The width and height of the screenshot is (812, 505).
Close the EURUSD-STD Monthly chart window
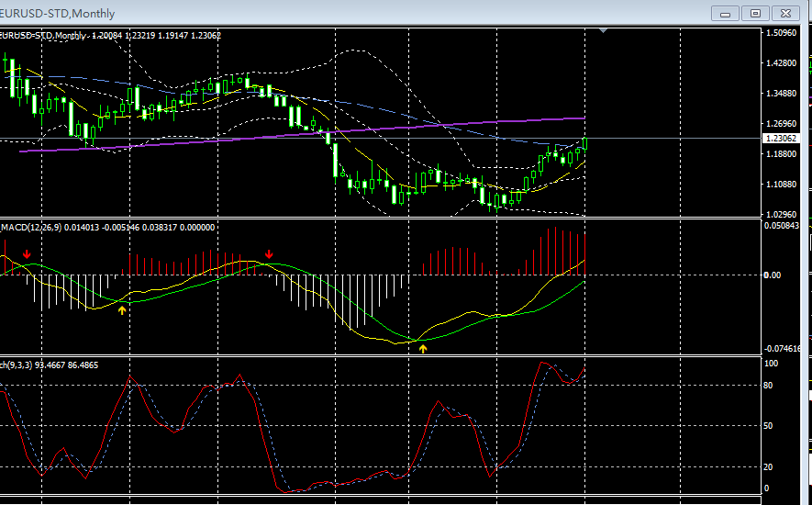click(x=785, y=13)
